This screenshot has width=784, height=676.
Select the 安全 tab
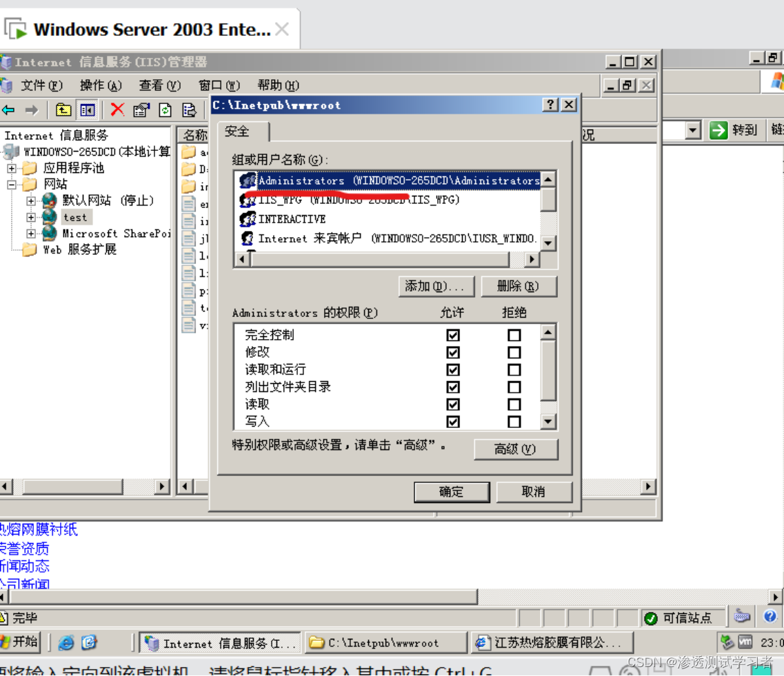(x=243, y=132)
